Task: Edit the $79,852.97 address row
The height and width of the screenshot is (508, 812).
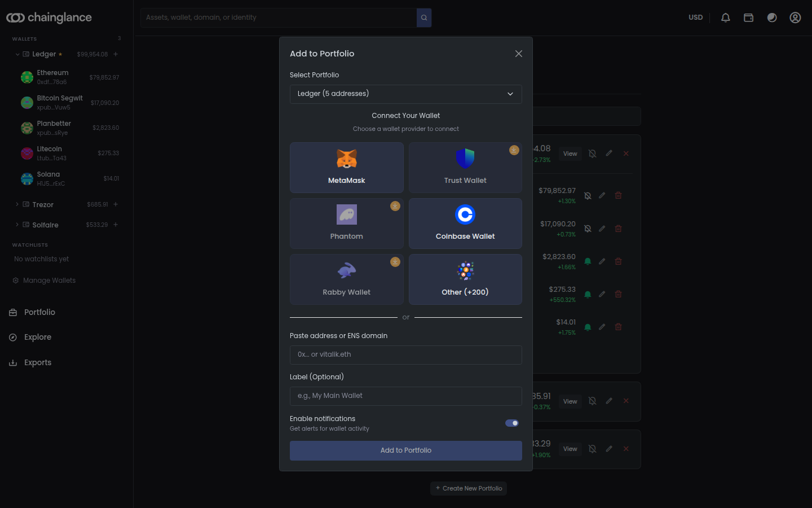Action: click(602, 195)
